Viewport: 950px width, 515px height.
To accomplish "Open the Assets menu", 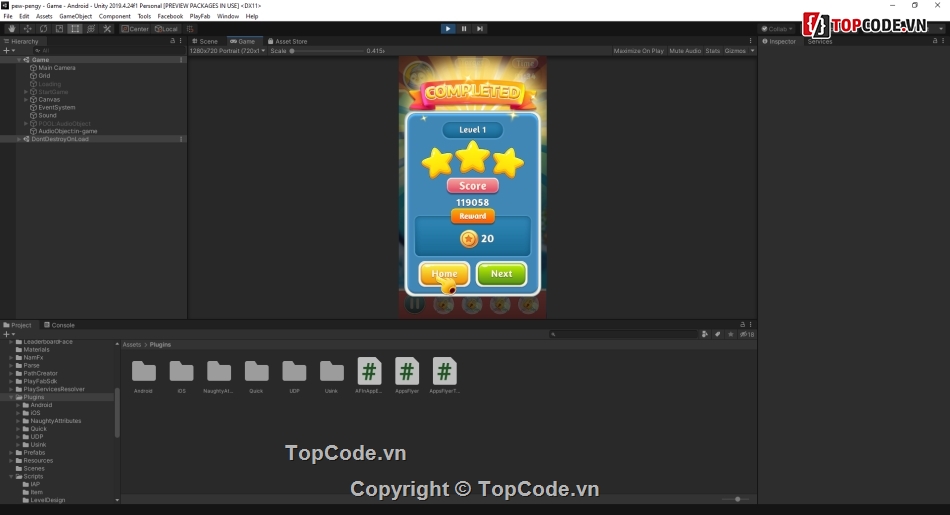I will coord(44,16).
